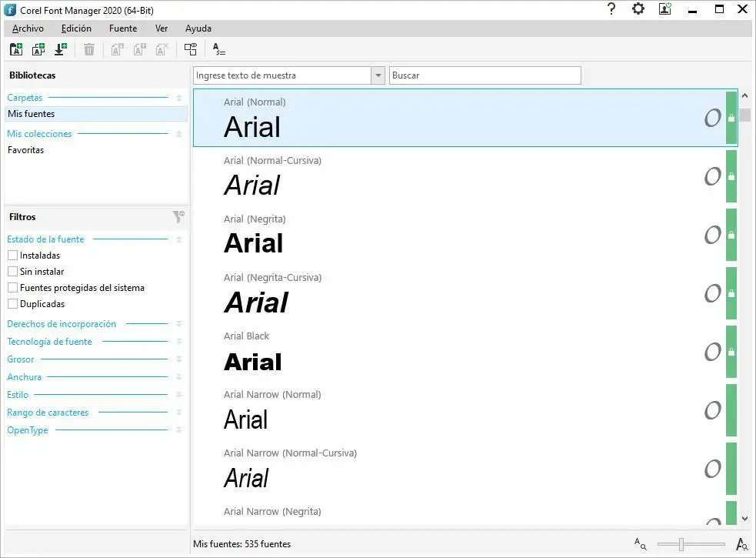Select Mis fuentes folder

tap(96, 114)
